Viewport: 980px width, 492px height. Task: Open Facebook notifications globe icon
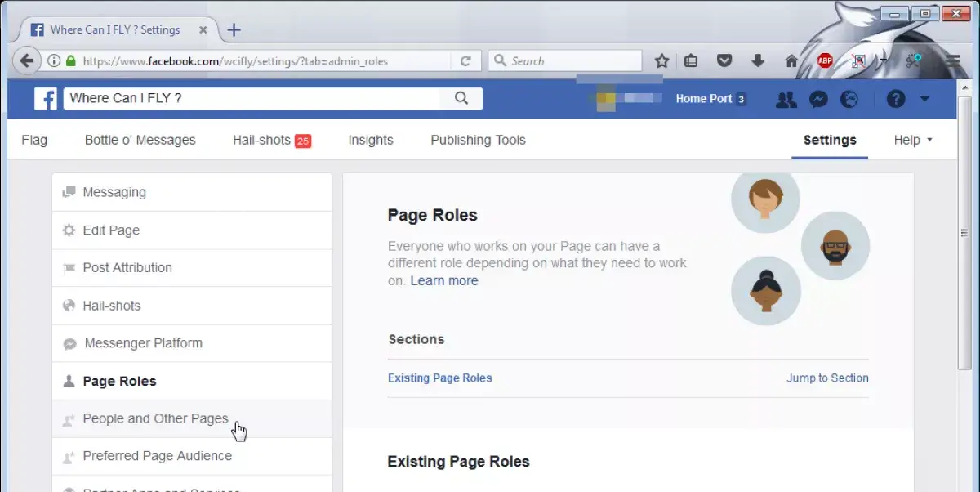pyautogui.click(x=849, y=99)
